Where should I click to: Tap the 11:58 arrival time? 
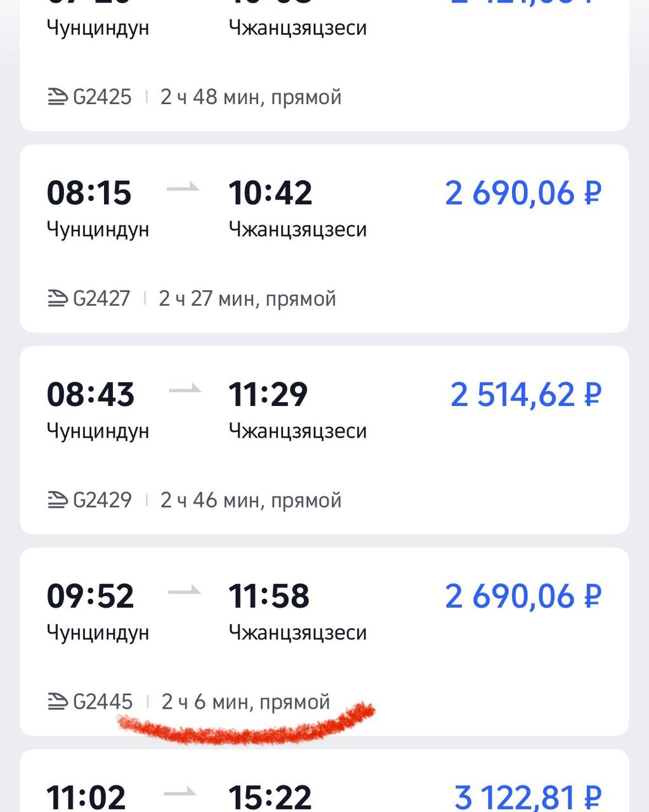[x=269, y=596]
